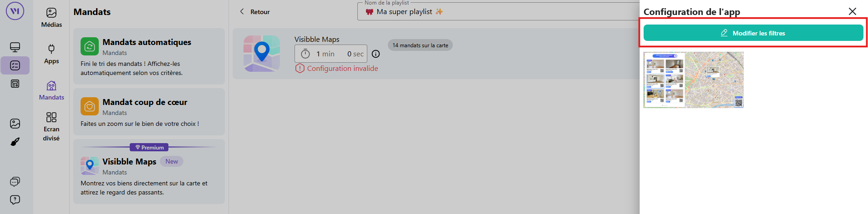Click Modifier les filtres button
The width and height of the screenshot is (868, 214).
click(753, 33)
